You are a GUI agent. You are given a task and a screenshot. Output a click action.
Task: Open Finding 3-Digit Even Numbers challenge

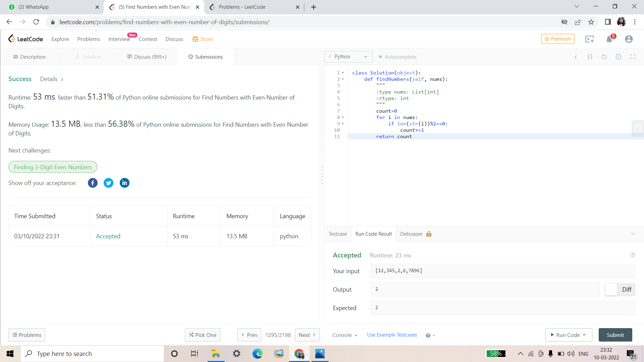tap(53, 167)
